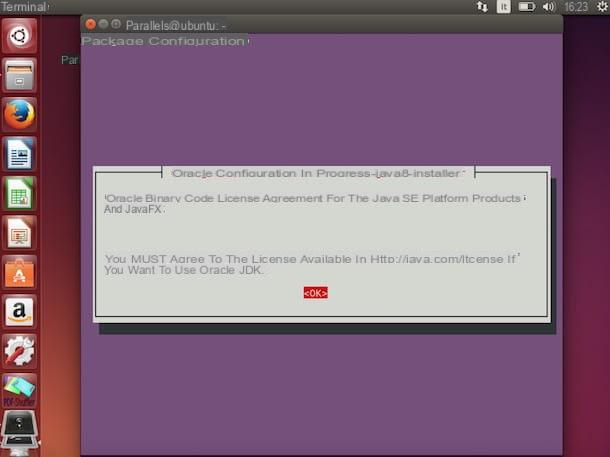Open Ubuntu Software Center icon
Viewport: 610px width, 457px height.
[x=19, y=273]
